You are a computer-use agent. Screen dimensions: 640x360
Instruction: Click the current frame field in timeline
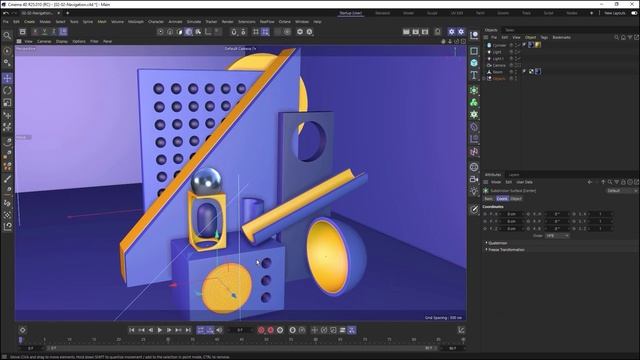point(240,330)
